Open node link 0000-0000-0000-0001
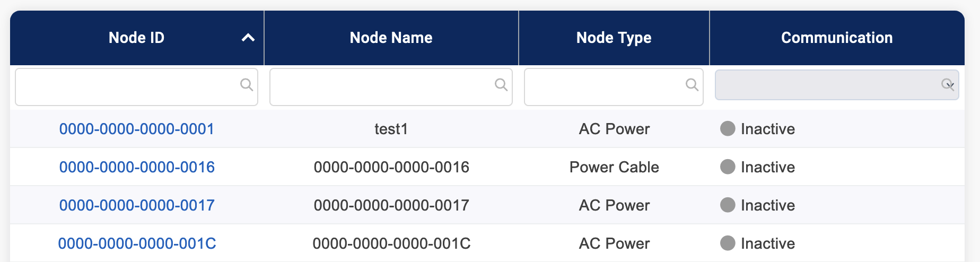 [136, 129]
